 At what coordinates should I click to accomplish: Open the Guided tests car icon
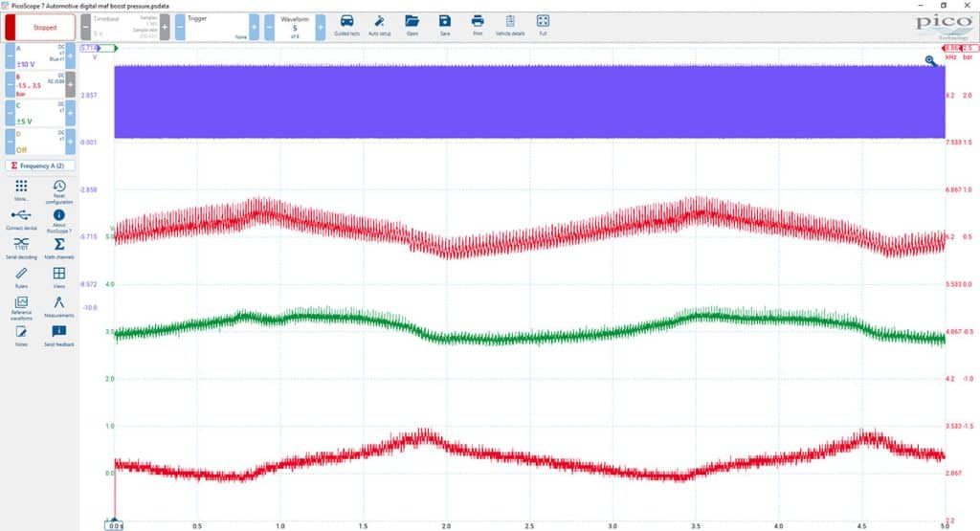tap(346, 26)
